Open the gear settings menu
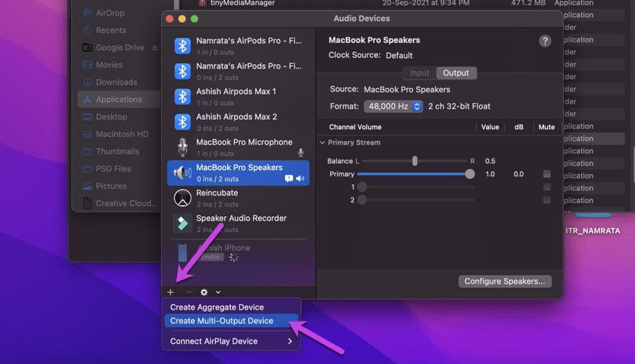The width and height of the screenshot is (635, 364). click(x=204, y=292)
